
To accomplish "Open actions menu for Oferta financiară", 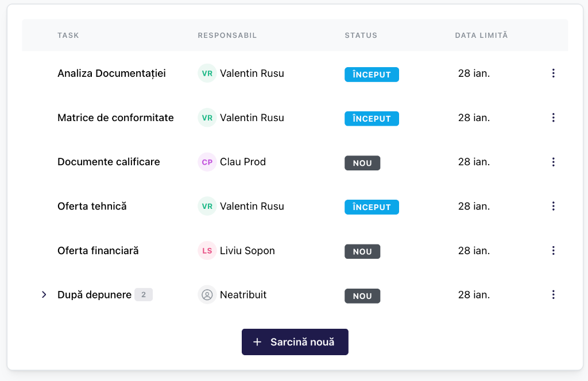I will pyautogui.click(x=553, y=250).
